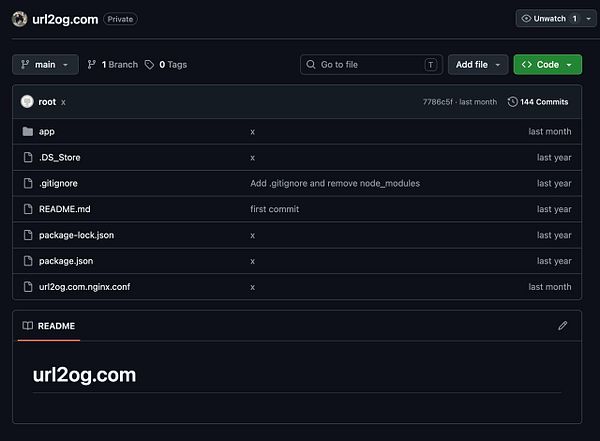The height and width of the screenshot is (441, 600).
Task: Click 'last month' timestamp in app row
Action: tap(549, 131)
